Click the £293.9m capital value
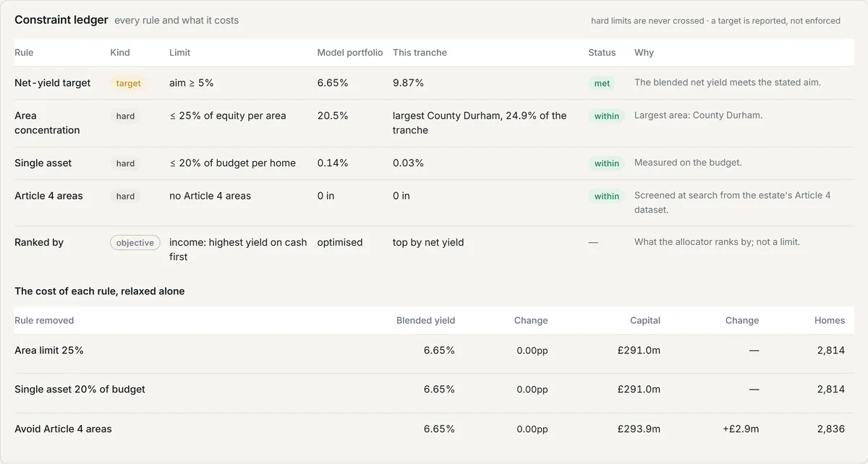Viewport: 868px width, 464px height. click(x=639, y=429)
